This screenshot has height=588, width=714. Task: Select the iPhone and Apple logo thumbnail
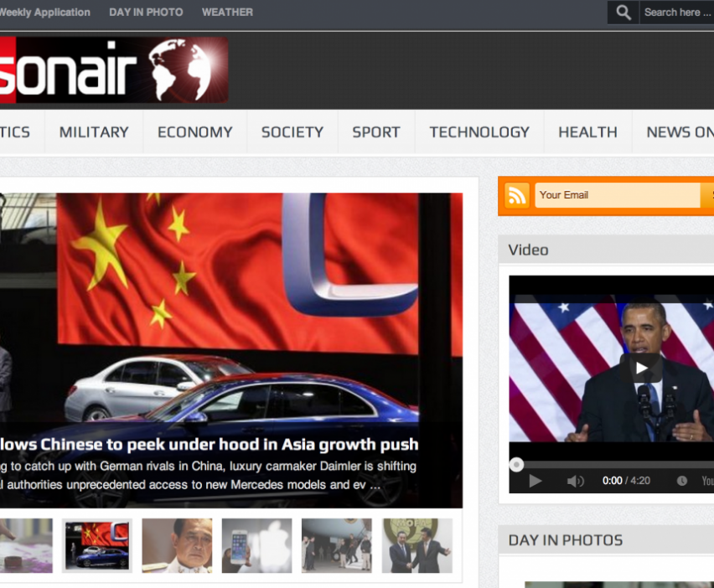[x=256, y=545]
